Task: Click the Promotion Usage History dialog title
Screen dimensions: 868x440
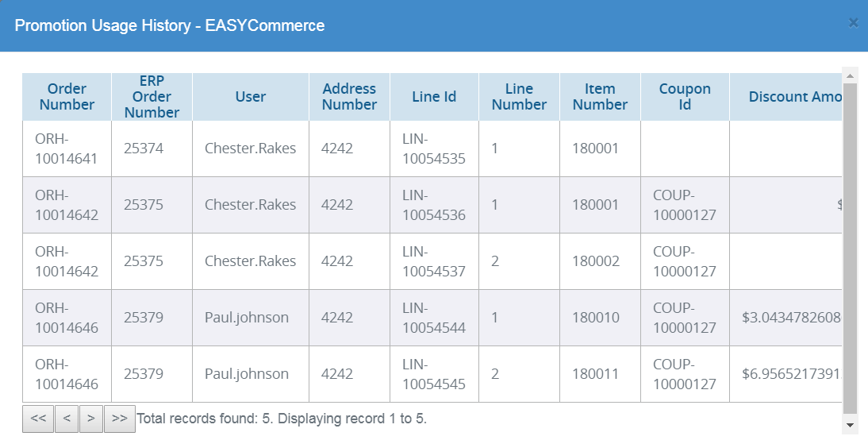Action: tap(169, 25)
